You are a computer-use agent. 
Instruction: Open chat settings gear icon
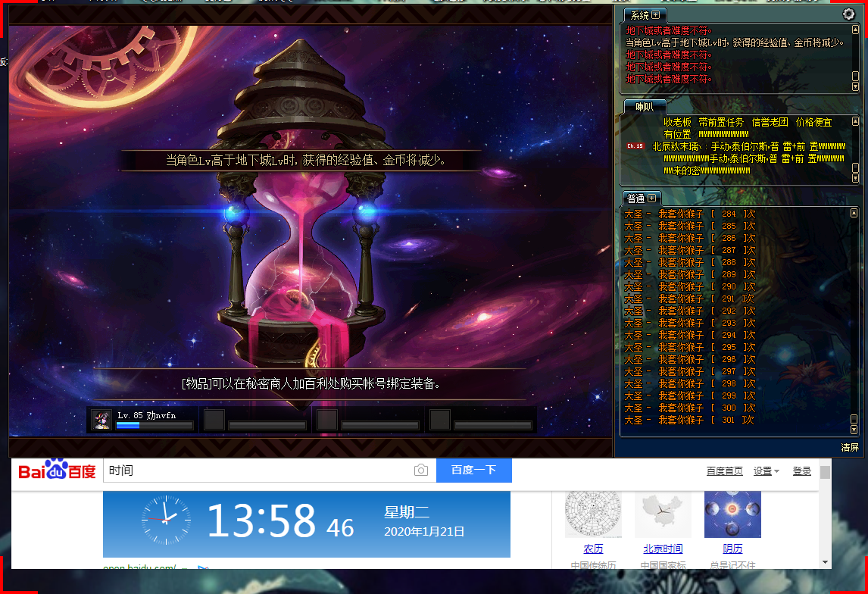[x=849, y=14]
